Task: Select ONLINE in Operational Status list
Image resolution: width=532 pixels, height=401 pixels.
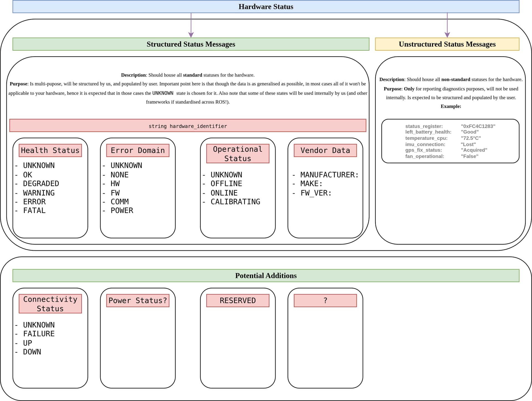Action: (224, 193)
